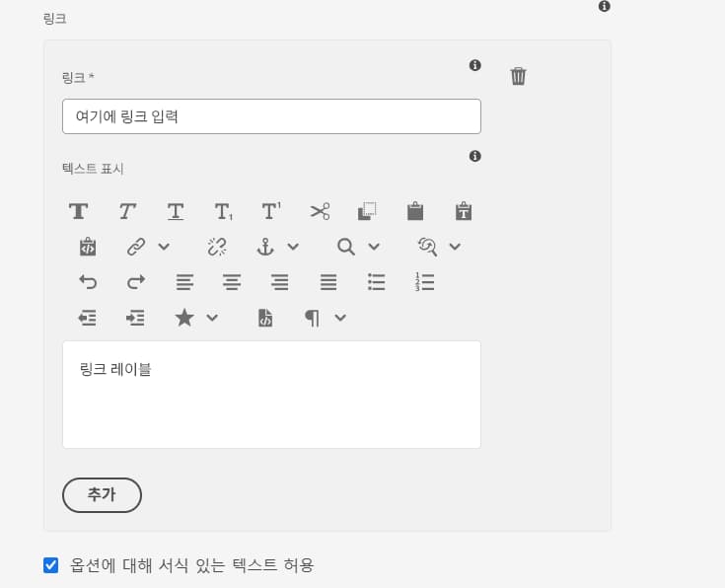Viewport: 725px width, 588px height.
Task: Paste as HTML code clipboard icon
Action: (x=88, y=247)
